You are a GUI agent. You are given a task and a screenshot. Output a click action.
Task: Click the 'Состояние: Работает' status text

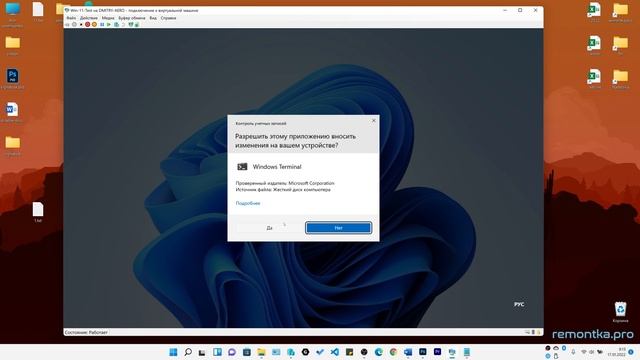(86, 332)
